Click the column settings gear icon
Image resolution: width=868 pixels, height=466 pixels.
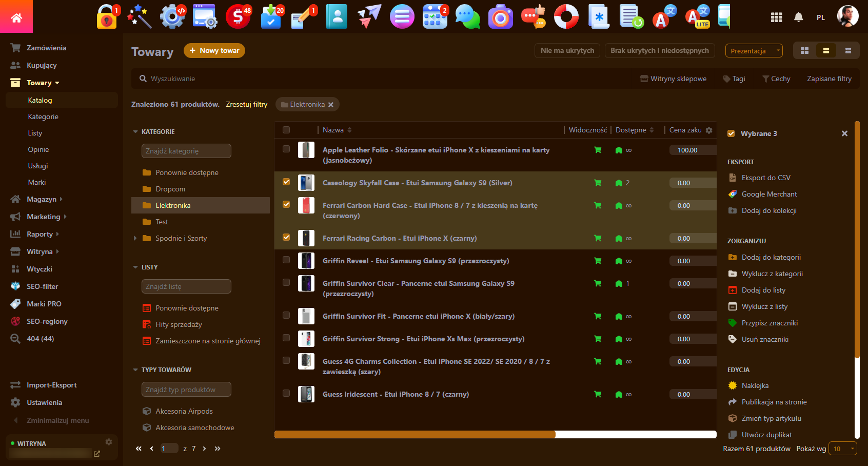[709, 130]
